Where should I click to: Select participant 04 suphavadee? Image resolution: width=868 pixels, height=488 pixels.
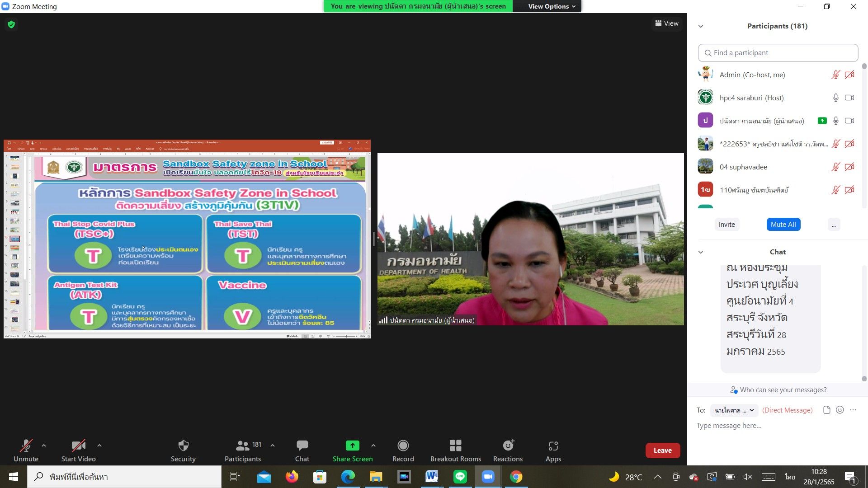[x=776, y=167]
